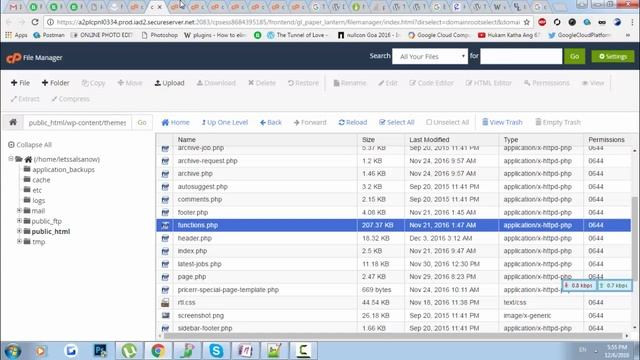The width and height of the screenshot is (640, 360).
Task: Click the New Folder toolbar button
Action: (x=56, y=83)
